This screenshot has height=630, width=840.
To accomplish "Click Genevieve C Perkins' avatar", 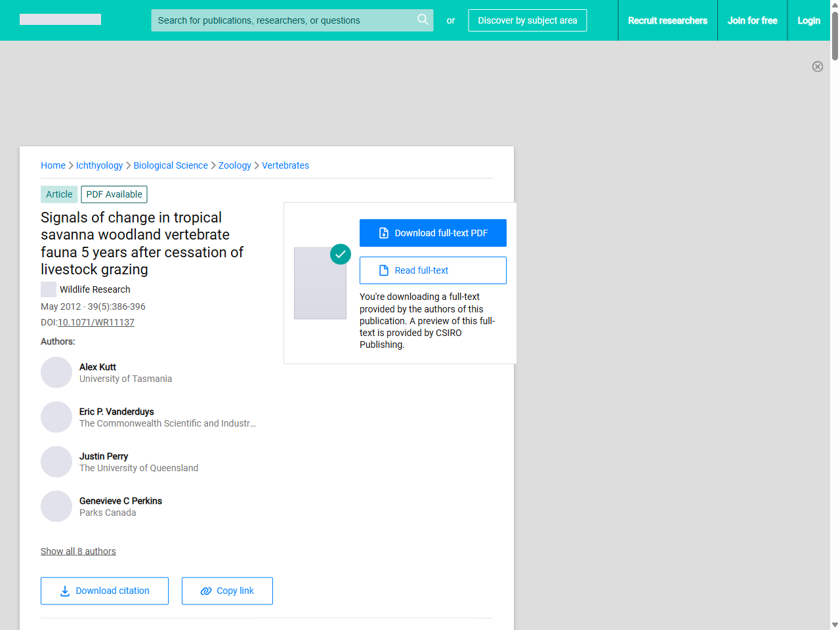I will coord(56,507).
